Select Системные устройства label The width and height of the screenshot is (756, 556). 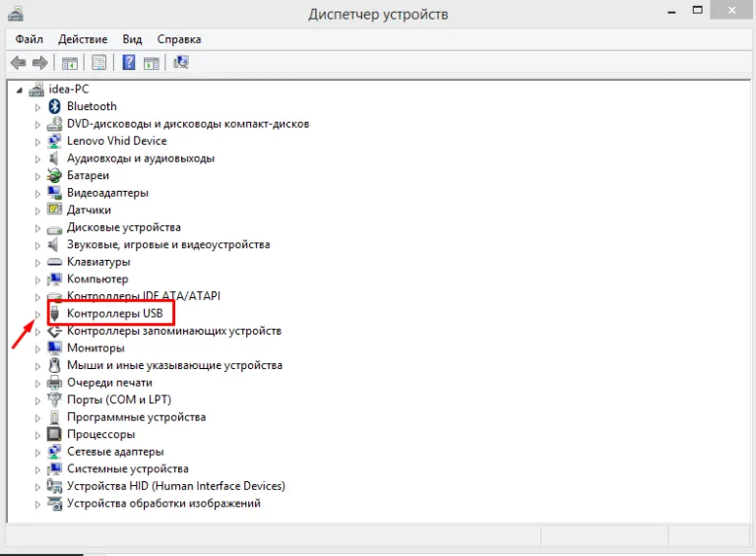tap(128, 468)
